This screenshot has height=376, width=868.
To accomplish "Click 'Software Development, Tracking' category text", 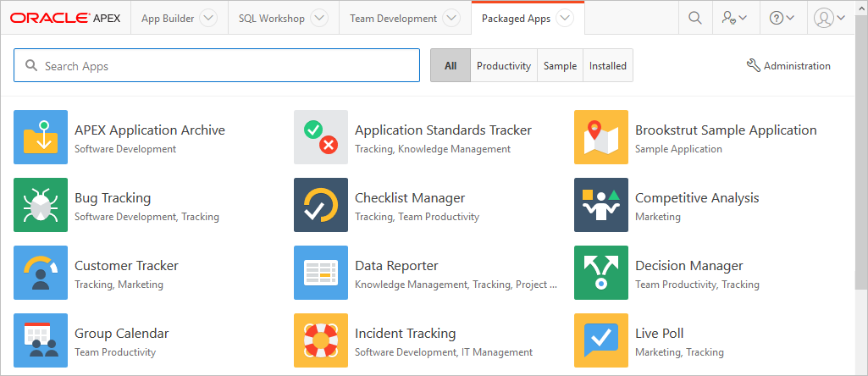I will [x=147, y=217].
